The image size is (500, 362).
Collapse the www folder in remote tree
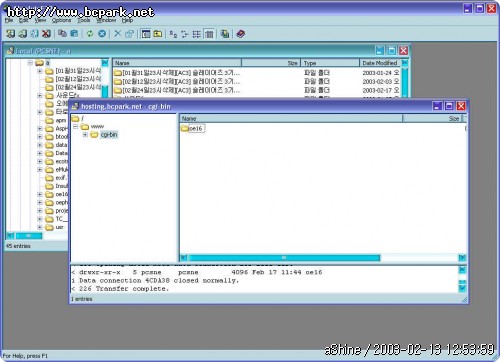[76, 127]
